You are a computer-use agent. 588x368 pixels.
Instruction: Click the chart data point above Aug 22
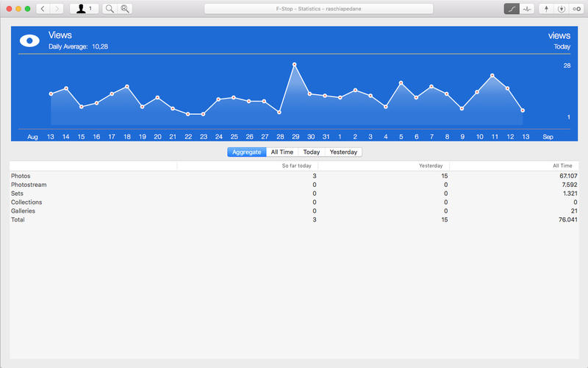coord(188,114)
